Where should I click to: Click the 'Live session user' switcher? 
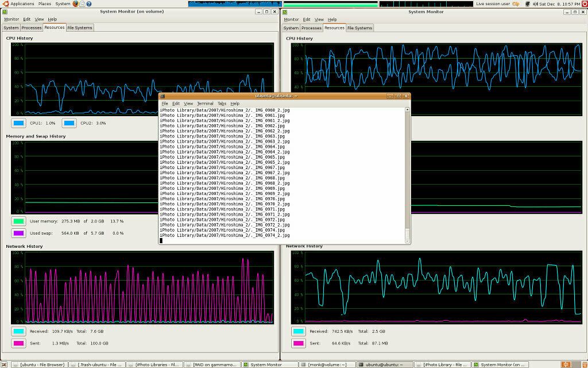click(x=493, y=3)
